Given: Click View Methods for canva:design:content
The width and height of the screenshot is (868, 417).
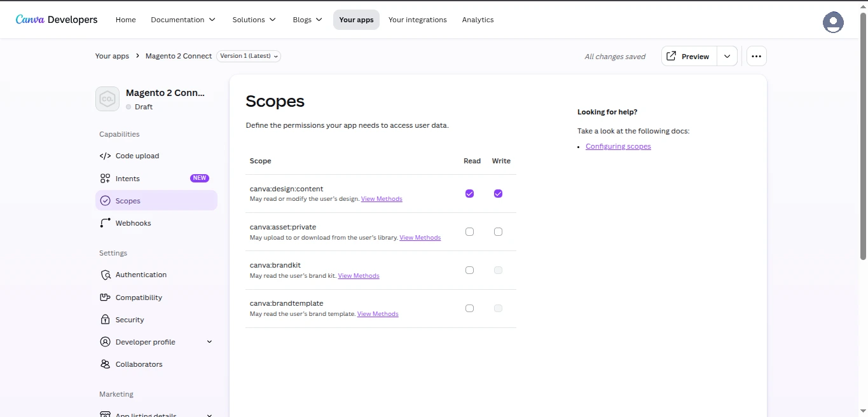Looking at the screenshot, I should tap(382, 199).
